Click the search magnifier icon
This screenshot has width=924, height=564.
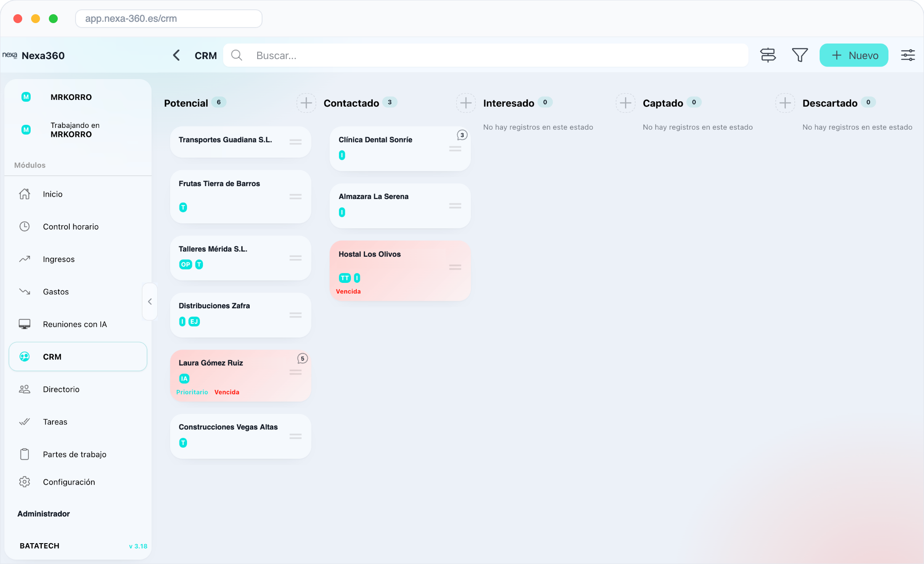(x=237, y=55)
